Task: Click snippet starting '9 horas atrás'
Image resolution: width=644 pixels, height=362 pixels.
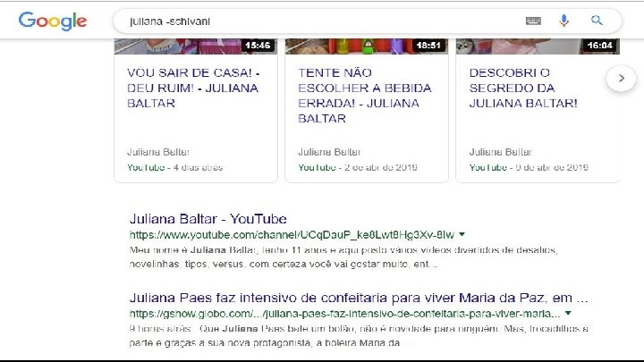Action: [359, 336]
